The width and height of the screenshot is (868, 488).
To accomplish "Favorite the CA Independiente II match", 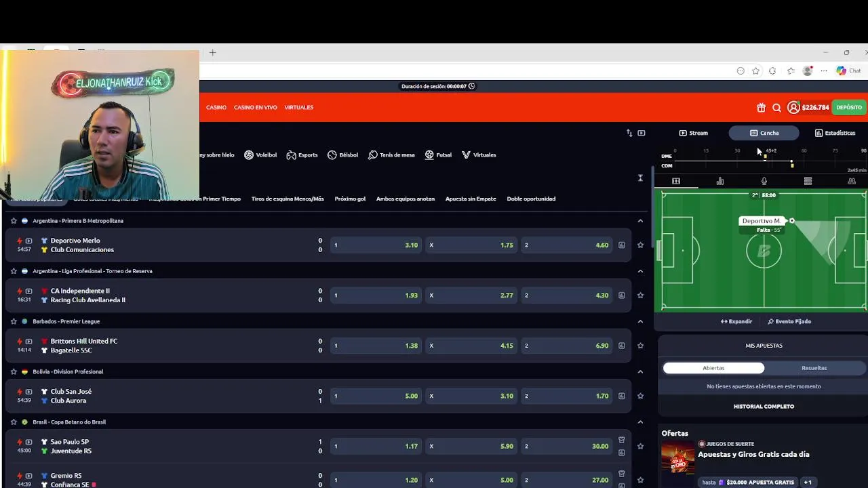I will 640,295.
